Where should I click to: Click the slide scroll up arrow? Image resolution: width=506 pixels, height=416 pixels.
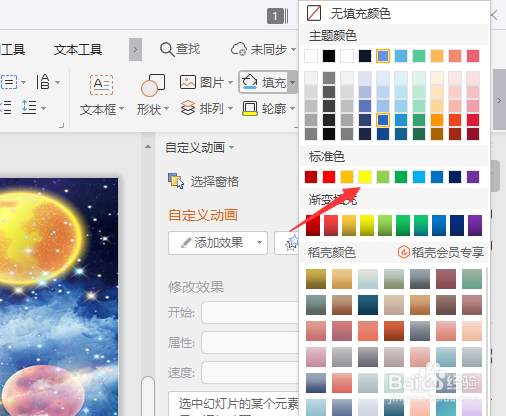tap(148, 146)
